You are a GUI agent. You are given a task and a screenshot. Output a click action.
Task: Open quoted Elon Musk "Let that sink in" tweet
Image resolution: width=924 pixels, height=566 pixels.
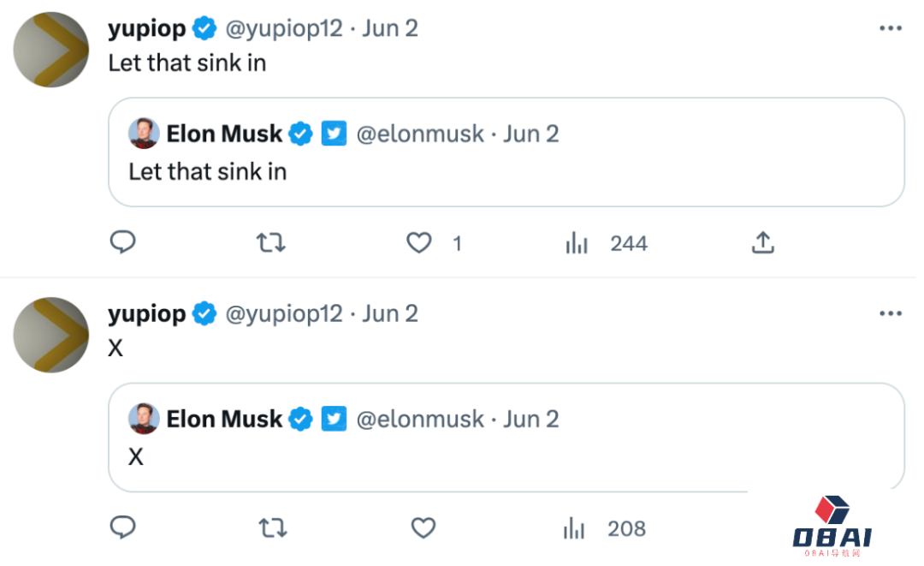click(513, 171)
